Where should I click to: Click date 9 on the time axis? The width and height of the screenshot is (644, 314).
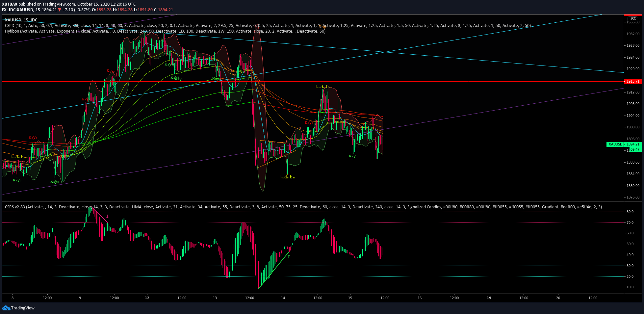coord(80,298)
